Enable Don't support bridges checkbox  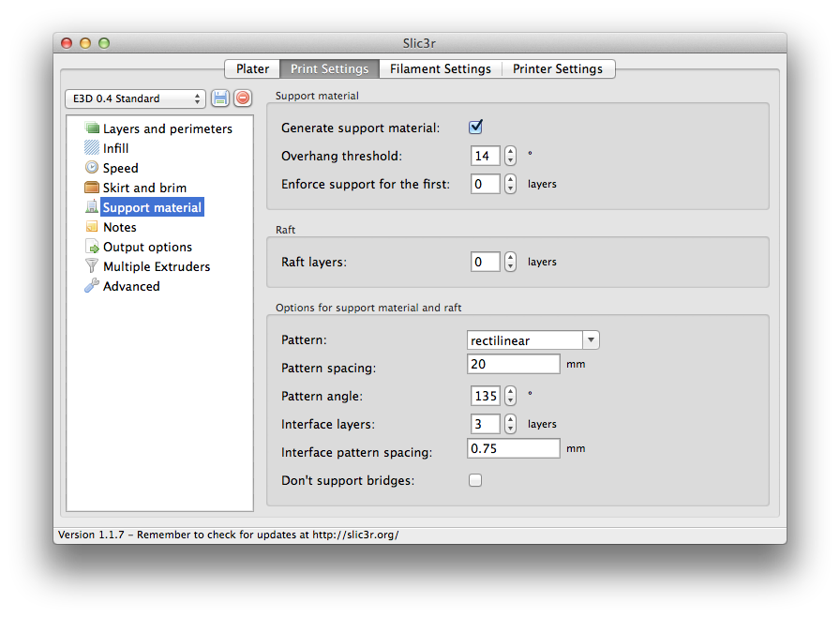[475, 480]
